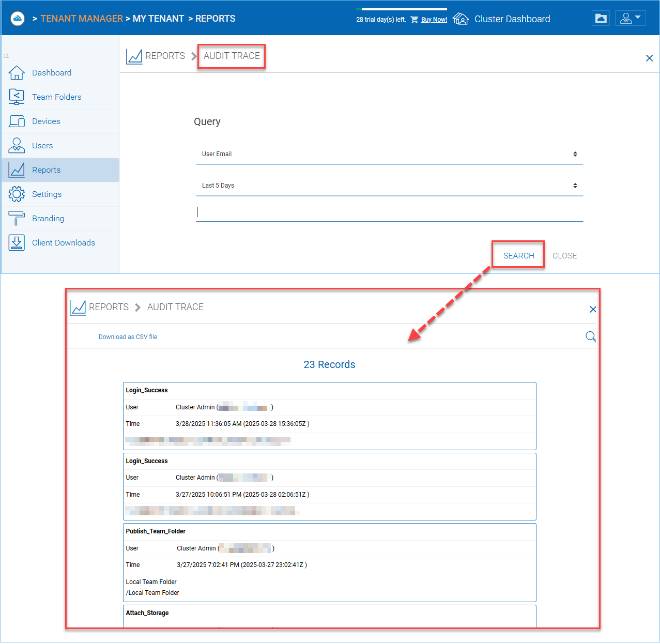Open the file browser icon in header
Screen dimensions: 660x644
(601, 19)
